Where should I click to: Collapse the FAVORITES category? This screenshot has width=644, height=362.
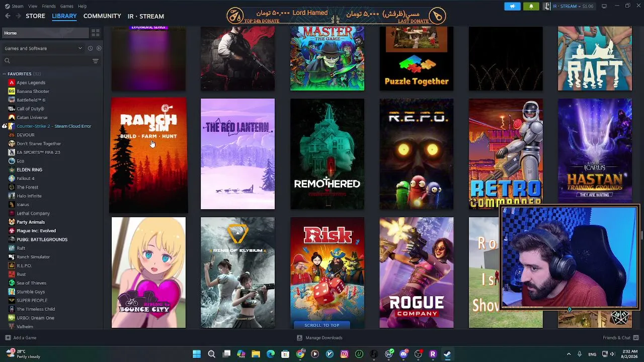tap(5, 74)
